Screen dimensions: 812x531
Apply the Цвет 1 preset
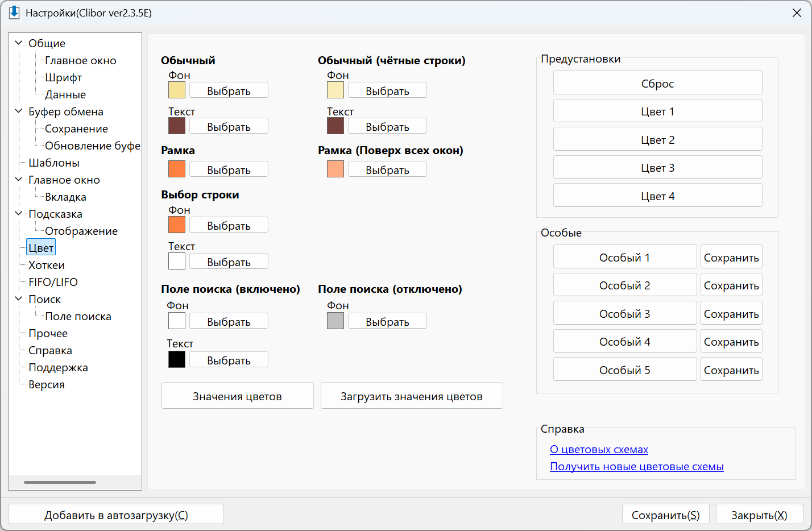click(657, 111)
